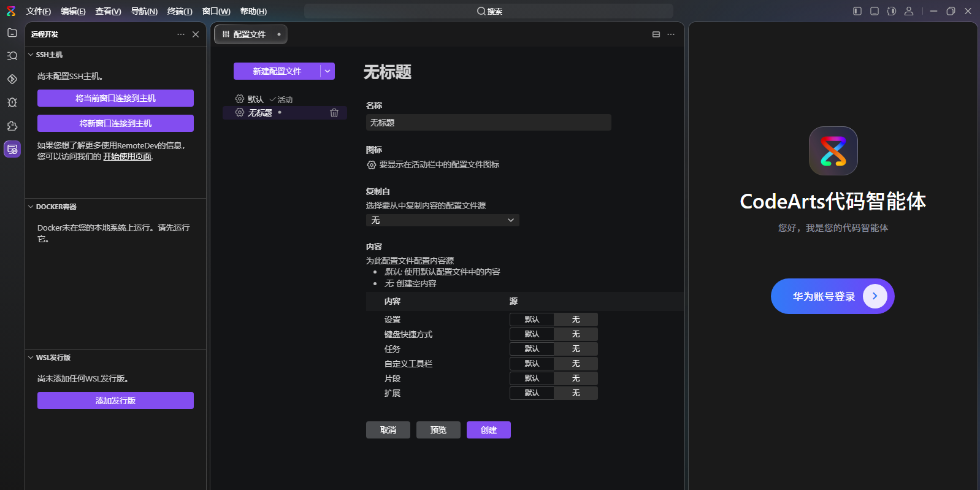
Task: Click the 源 column header
Action: (513, 302)
